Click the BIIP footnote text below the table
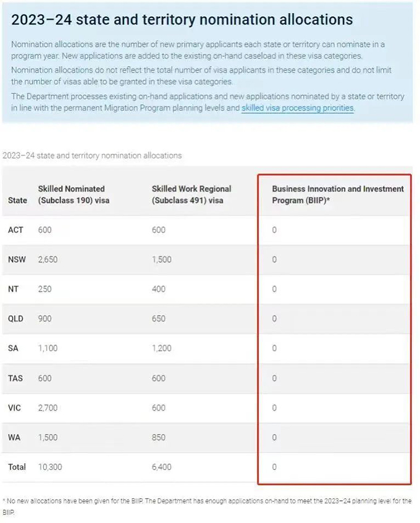Screen dimensions: 420x523 point(207,507)
